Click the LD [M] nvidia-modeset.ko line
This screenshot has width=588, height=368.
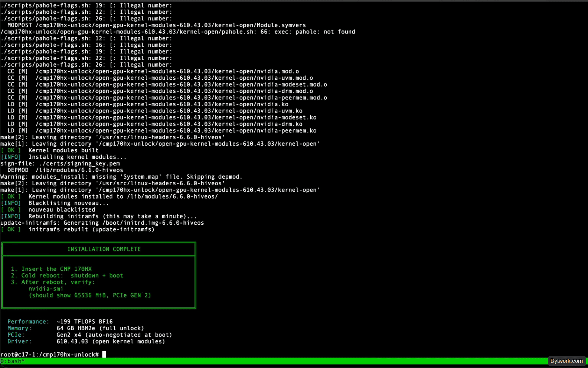pyautogui.click(x=162, y=118)
